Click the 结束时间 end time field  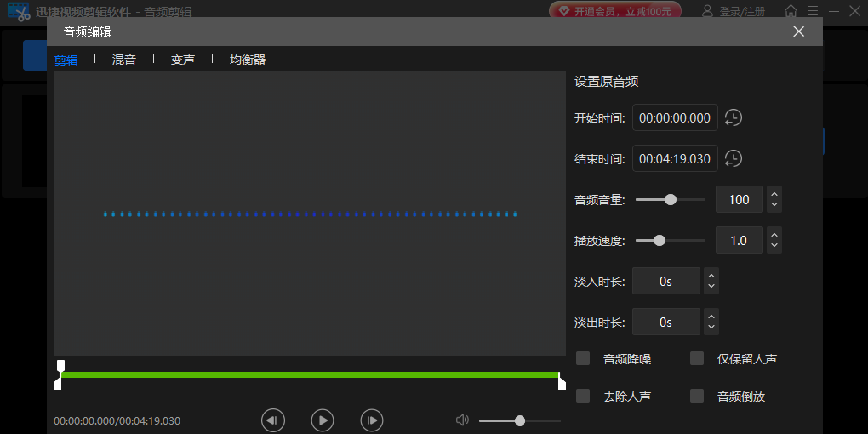coord(675,159)
